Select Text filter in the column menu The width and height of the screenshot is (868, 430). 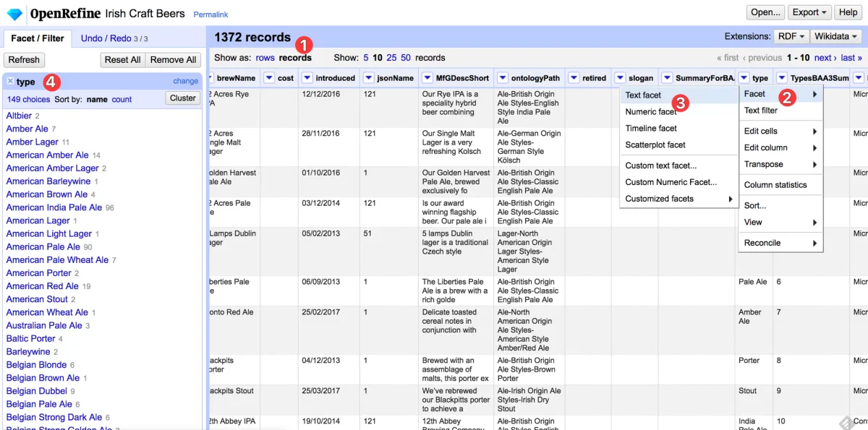pyautogui.click(x=780, y=111)
